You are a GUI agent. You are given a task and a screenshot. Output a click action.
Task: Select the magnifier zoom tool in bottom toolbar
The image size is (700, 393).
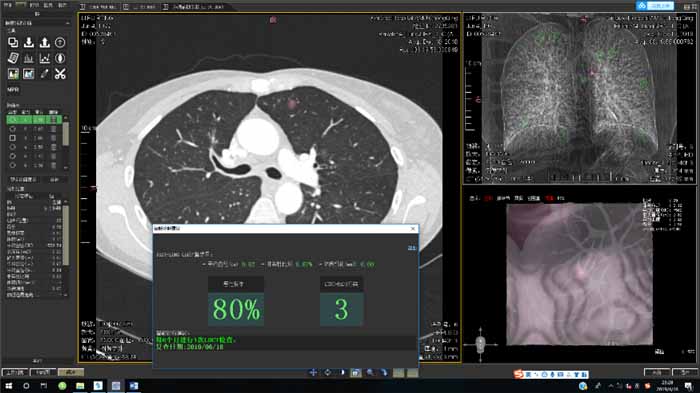pyautogui.click(x=370, y=372)
